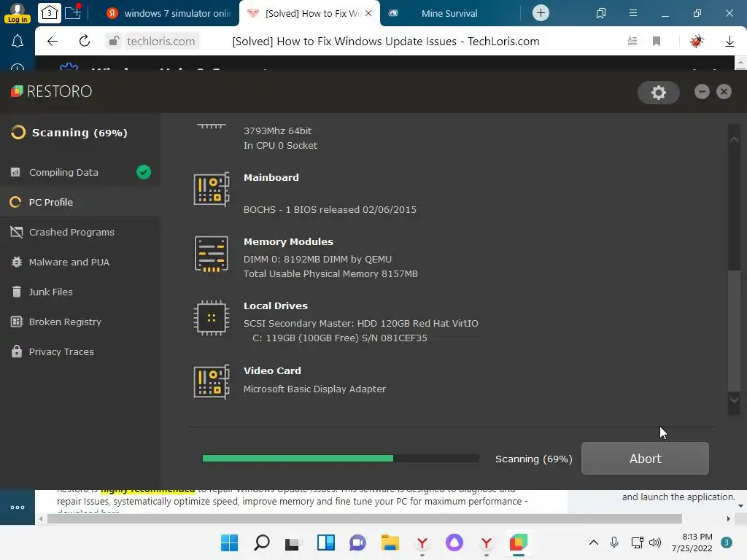This screenshot has height=560, width=747.
Task: Click browser Log in avatar
Action: [x=18, y=13]
